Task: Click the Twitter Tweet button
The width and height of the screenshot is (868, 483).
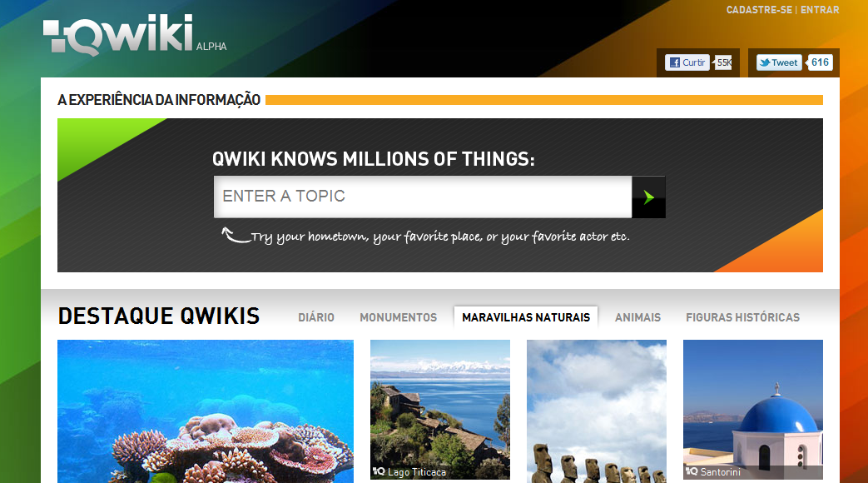Action: coord(779,62)
